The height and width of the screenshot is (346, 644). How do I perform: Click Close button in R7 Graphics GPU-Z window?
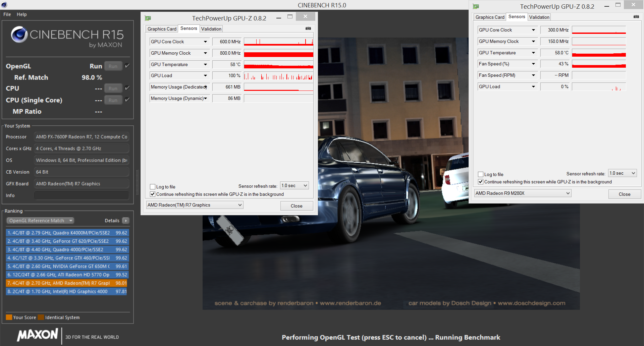tap(297, 206)
